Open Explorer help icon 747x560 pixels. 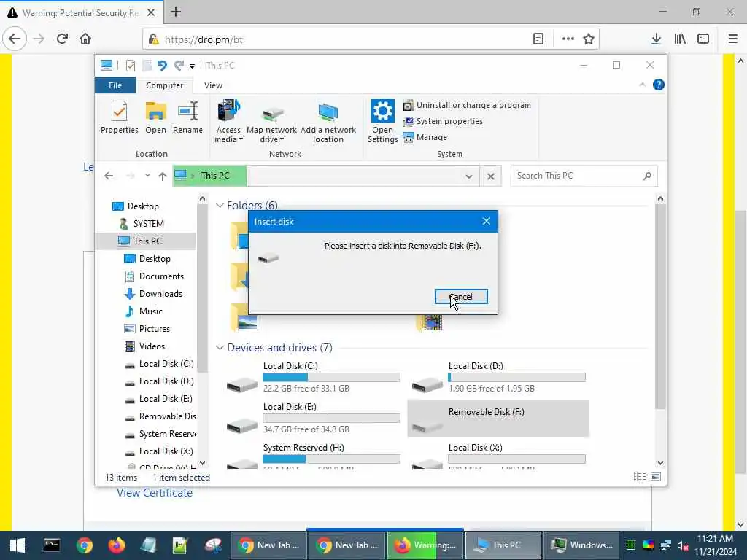click(x=659, y=85)
